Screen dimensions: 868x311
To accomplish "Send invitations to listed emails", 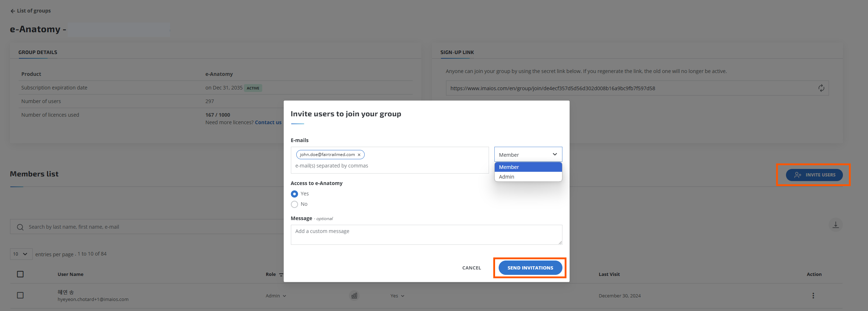I will point(530,268).
